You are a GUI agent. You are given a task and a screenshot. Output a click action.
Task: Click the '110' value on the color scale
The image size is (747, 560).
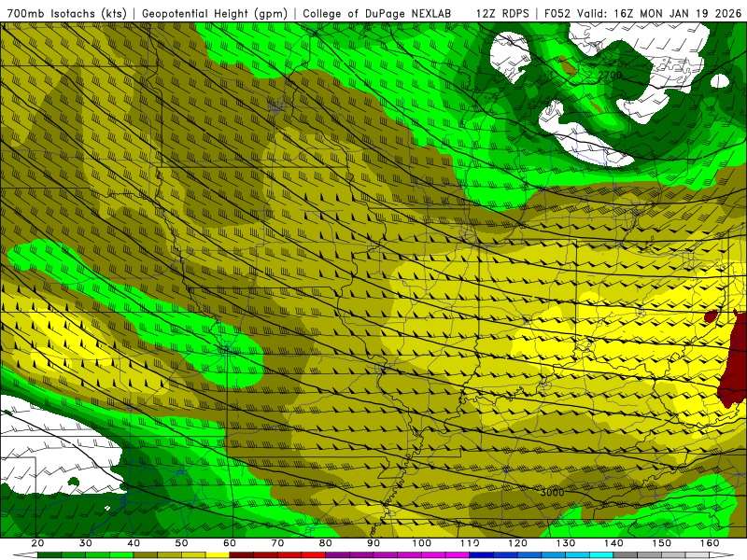pos(470,543)
